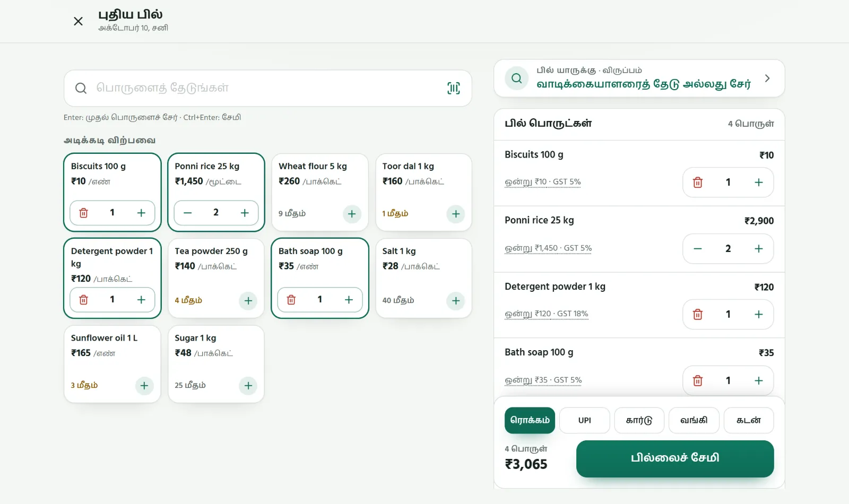This screenshot has height=504, width=849.
Task: Remove Biscuits 100 g from product card
Action: coord(84,213)
